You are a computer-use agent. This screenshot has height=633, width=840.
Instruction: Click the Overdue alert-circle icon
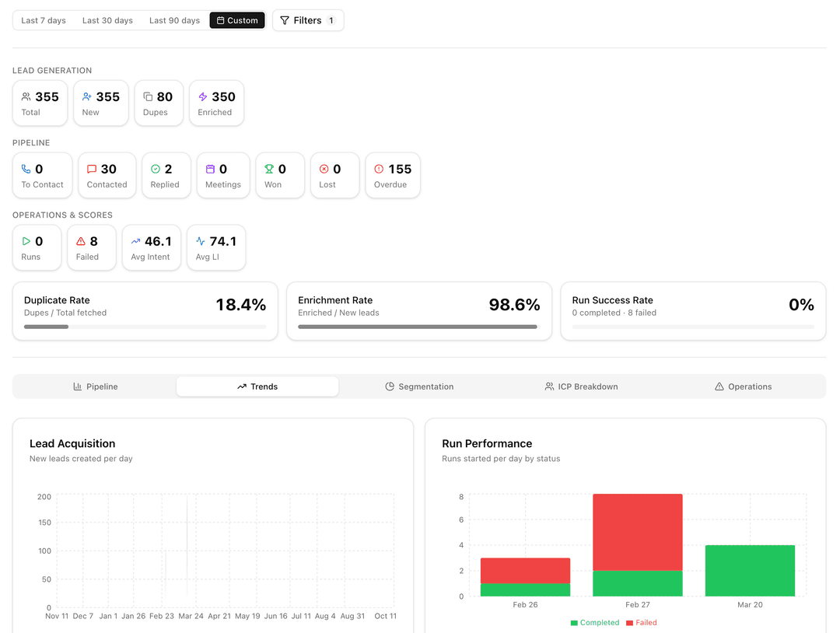[379, 170]
